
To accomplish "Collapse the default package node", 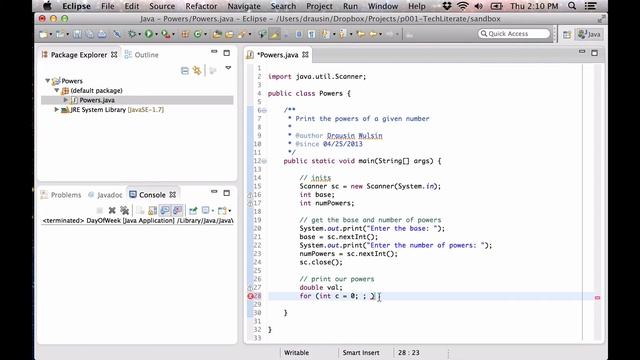I will click(x=57, y=90).
